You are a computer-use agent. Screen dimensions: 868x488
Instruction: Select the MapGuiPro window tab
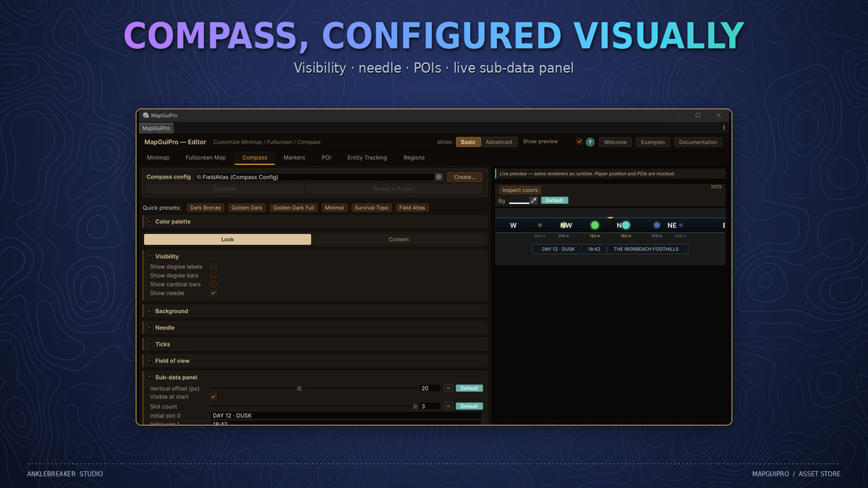(x=156, y=128)
